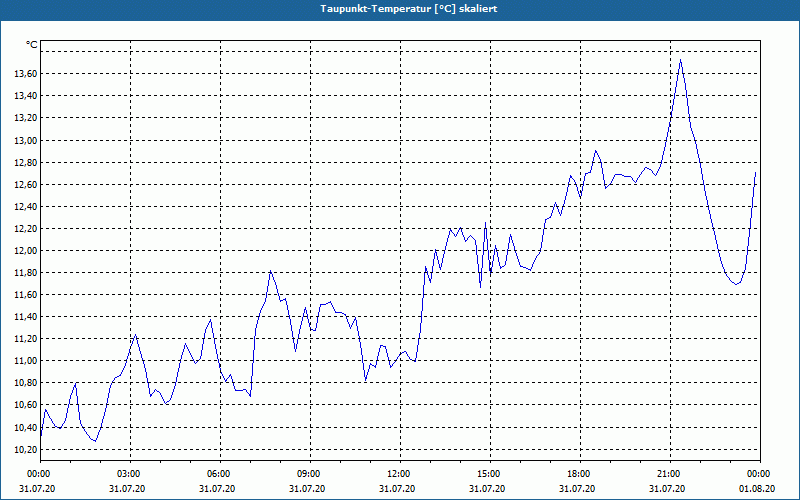Select the 12:00 time label

398,474
